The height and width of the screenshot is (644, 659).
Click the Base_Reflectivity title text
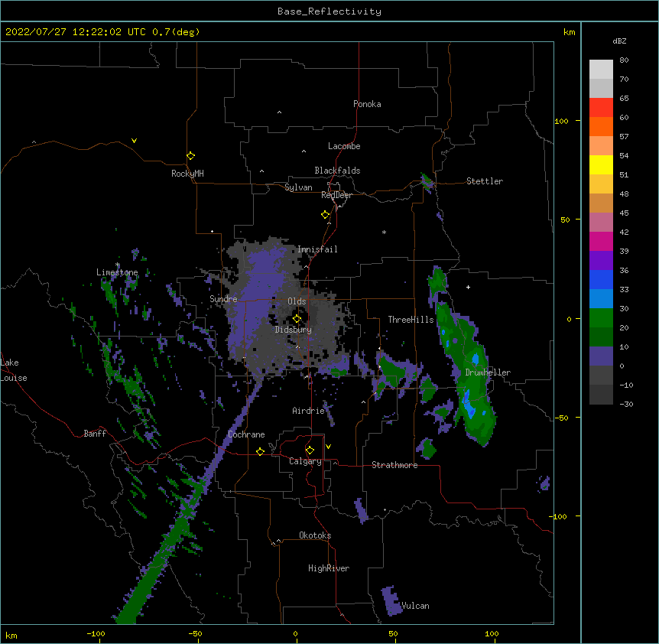(329, 11)
